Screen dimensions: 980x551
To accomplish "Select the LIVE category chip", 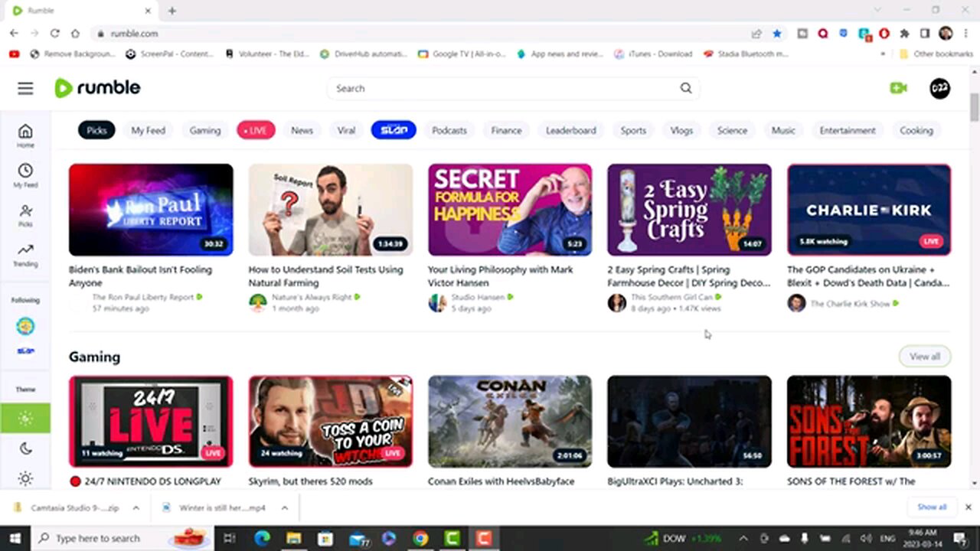I will click(256, 130).
